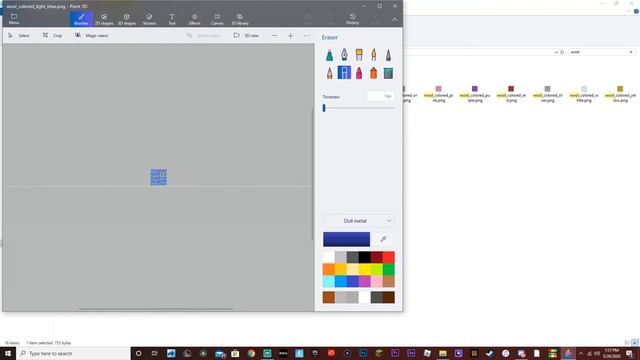Open Task View from the taskbar
The height and width of the screenshot is (360, 640).
pos(155,353)
